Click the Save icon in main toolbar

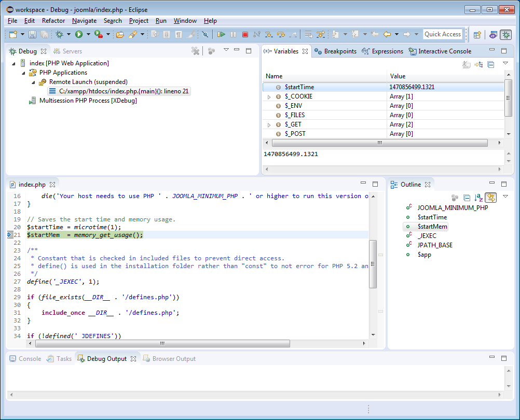[32, 34]
